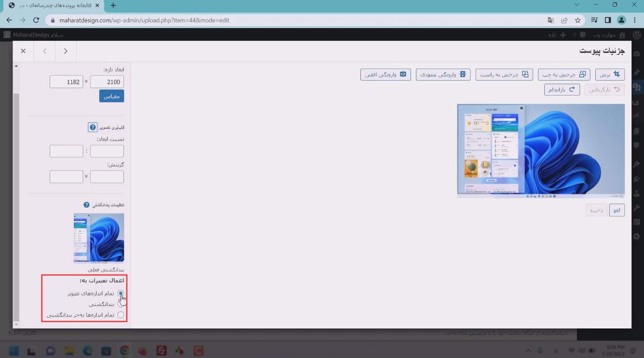
Task: Click the height field showing 1182
Action: tap(66, 82)
